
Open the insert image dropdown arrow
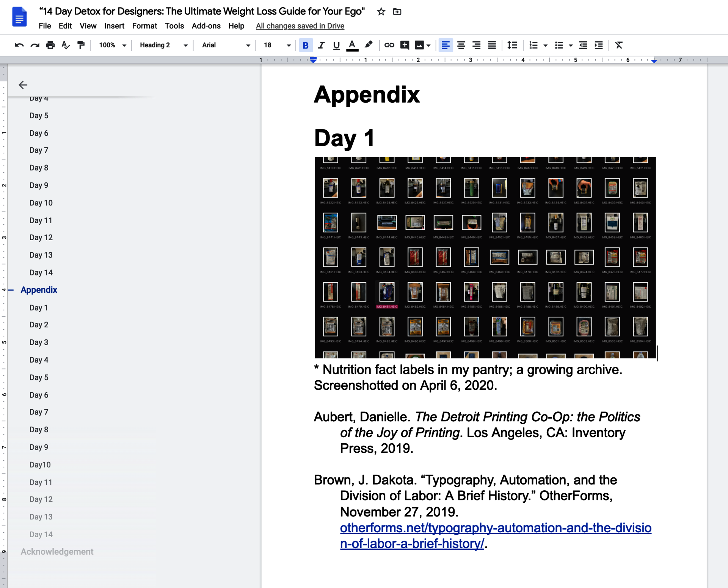[428, 45]
